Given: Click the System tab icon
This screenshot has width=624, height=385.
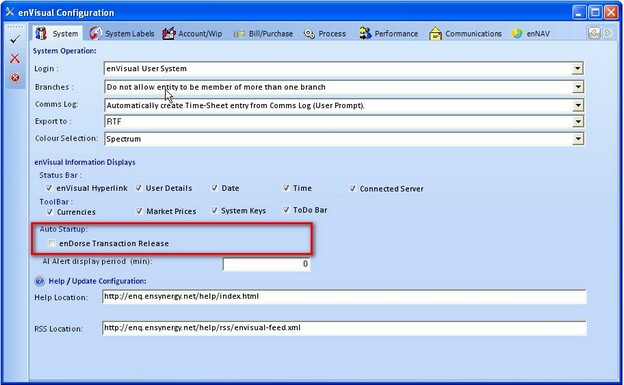Looking at the screenshot, I should [x=41, y=33].
